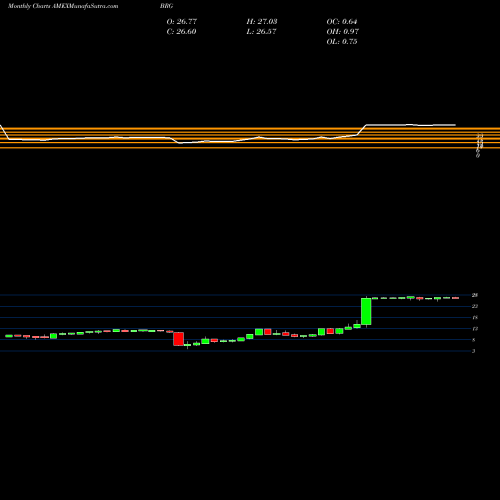Image resolution: width=500 pixels, height=500 pixels.
Task: Click the last red candle on the right
Action: click(x=455, y=298)
